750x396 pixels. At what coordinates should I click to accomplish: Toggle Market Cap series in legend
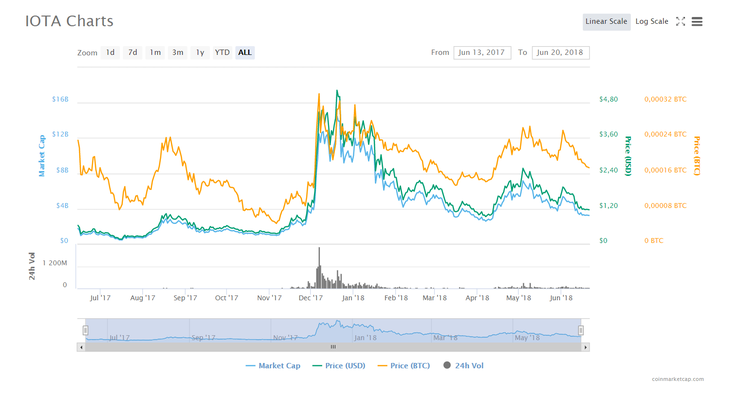(x=273, y=366)
